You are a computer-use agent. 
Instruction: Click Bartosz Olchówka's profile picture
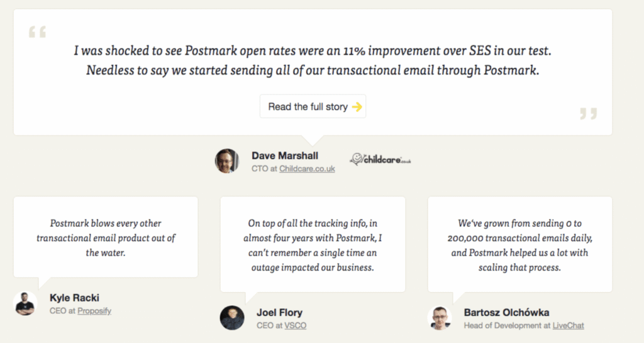pyautogui.click(x=440, y=318)
